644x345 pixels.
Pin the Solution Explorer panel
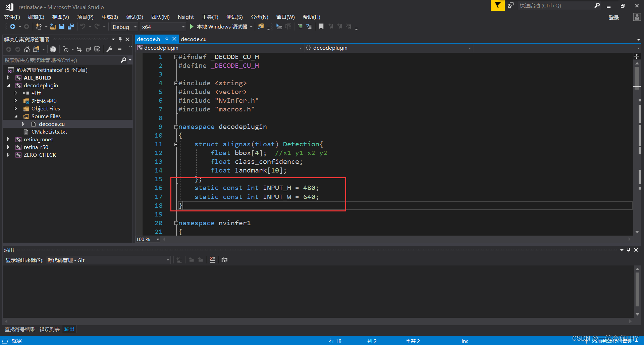pyautogui.click(x=120, y=39)
